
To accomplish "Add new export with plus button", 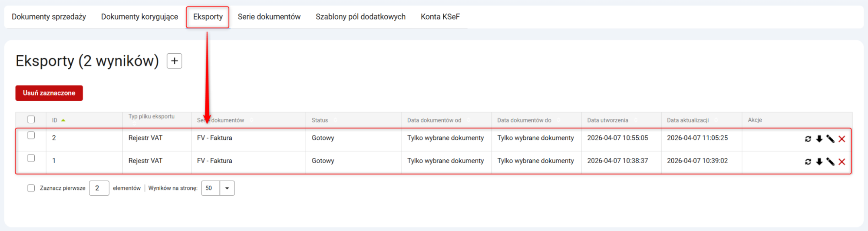I will [174, 61].
